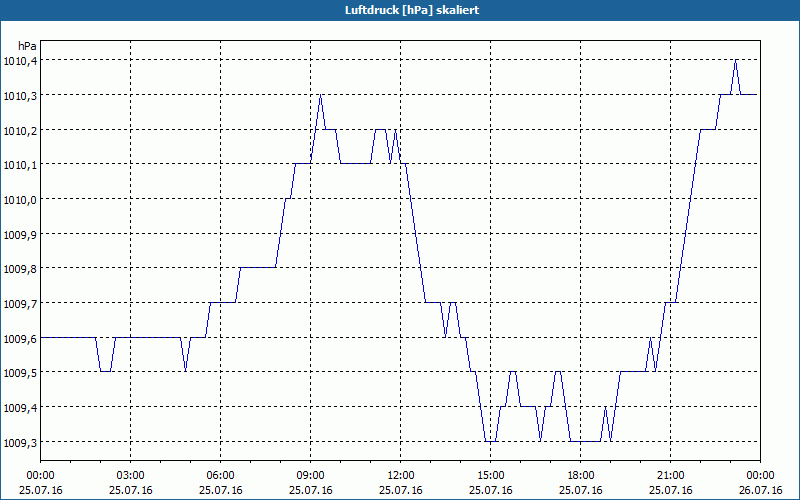Screen dimensions: 800x500
Task: Select the y-axis value "1009,7"
Action: [20, 305]
